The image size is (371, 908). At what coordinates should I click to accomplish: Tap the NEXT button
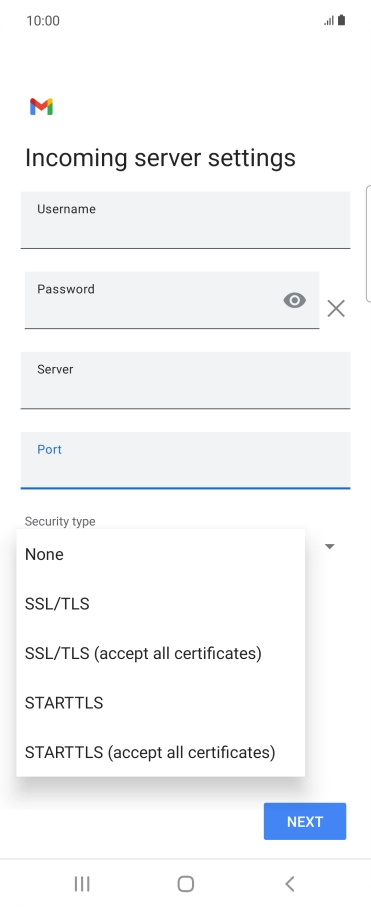coord(305,821)
